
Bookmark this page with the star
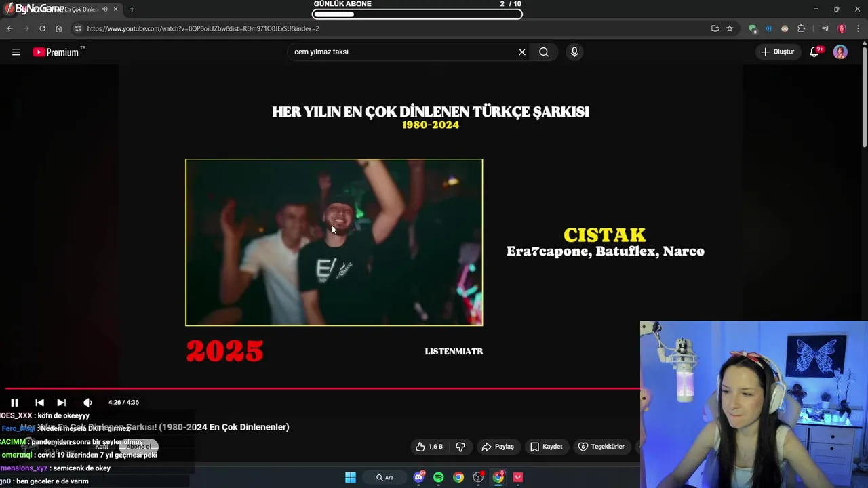tap(730, 28)
